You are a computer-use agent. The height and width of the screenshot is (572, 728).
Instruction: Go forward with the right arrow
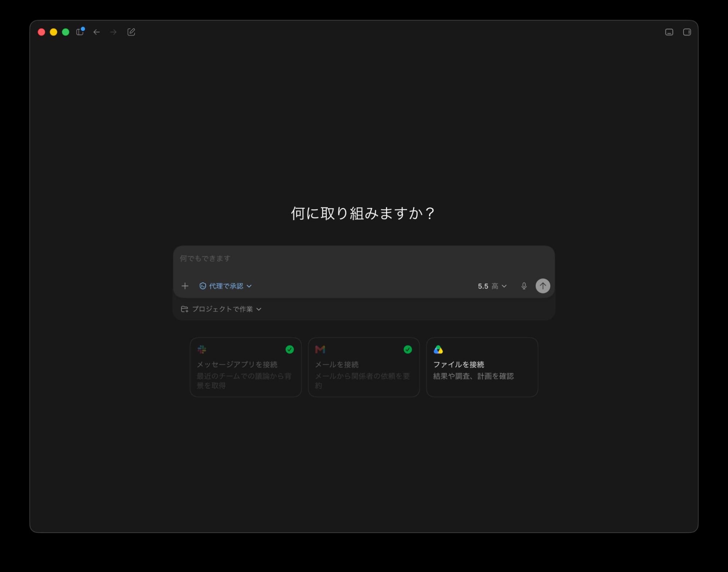114,32
